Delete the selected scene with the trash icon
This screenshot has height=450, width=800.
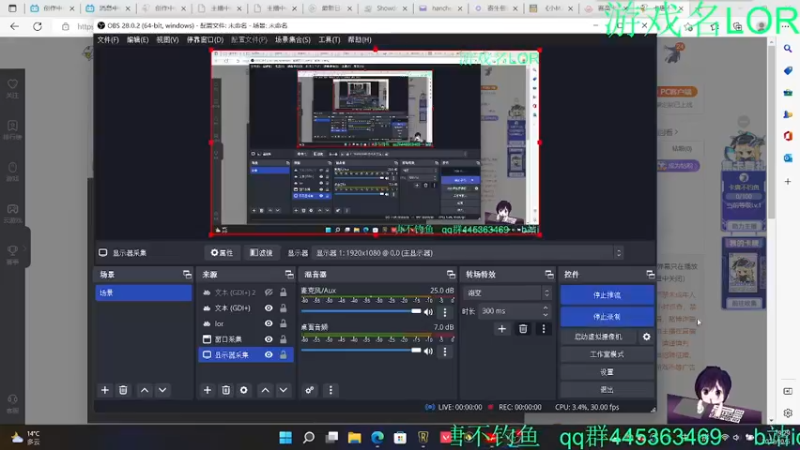(x=123, y=390)
